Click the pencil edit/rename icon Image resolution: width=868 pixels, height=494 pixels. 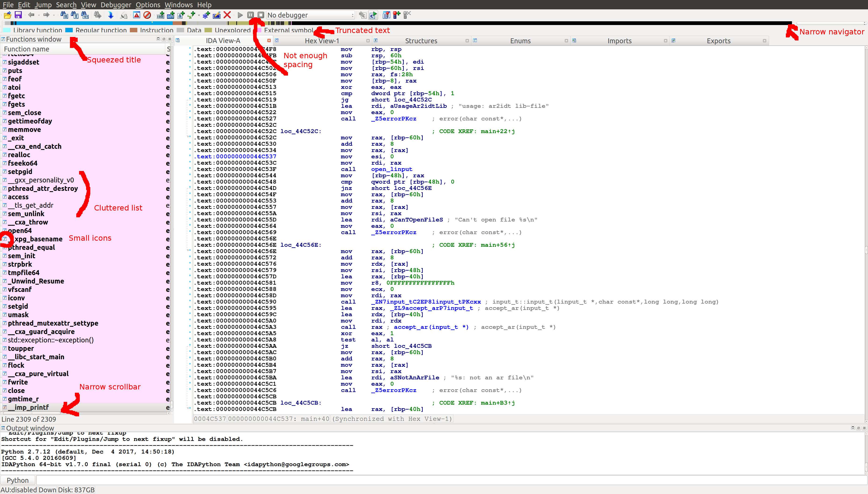[x=216, y=15]
